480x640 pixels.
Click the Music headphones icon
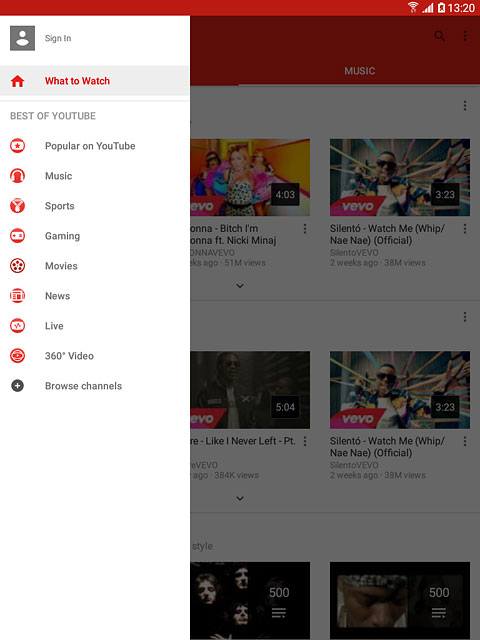[x=18, y=176]
